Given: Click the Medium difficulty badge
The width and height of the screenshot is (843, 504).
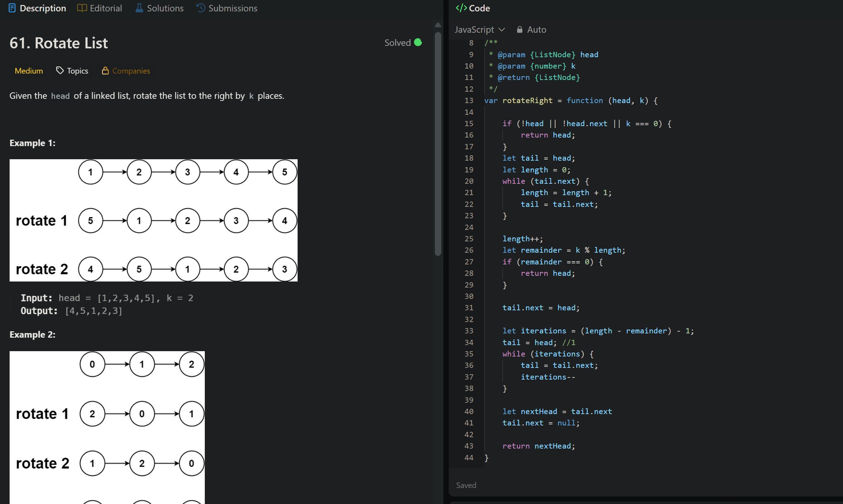Looking at the screenshot, I should click(29, 71).
